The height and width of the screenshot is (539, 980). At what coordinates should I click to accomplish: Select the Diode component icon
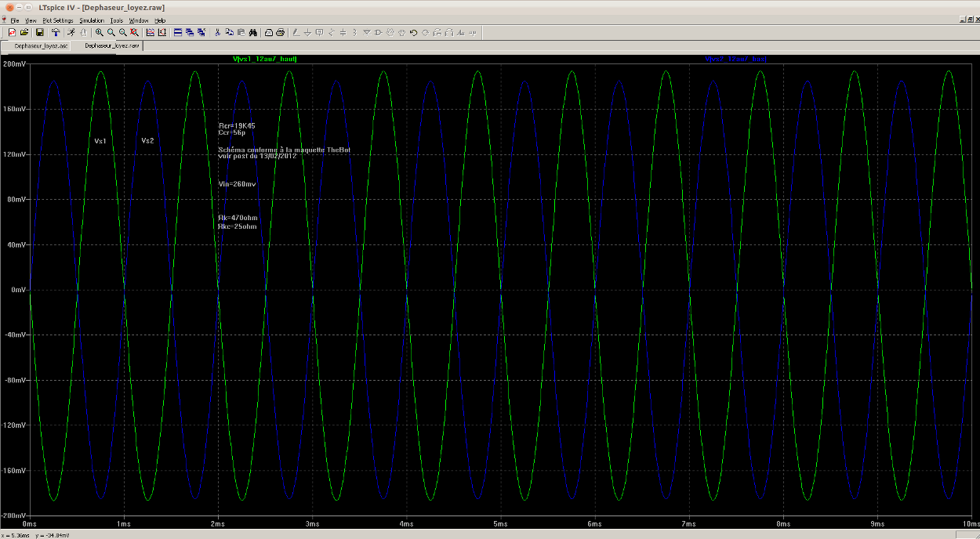[x=366, y=32]
